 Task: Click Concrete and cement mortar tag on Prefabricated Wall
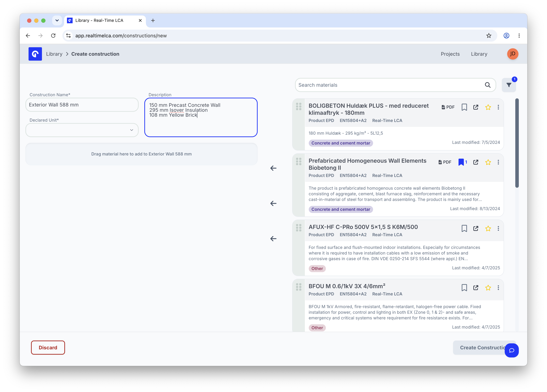coord(340,209)
